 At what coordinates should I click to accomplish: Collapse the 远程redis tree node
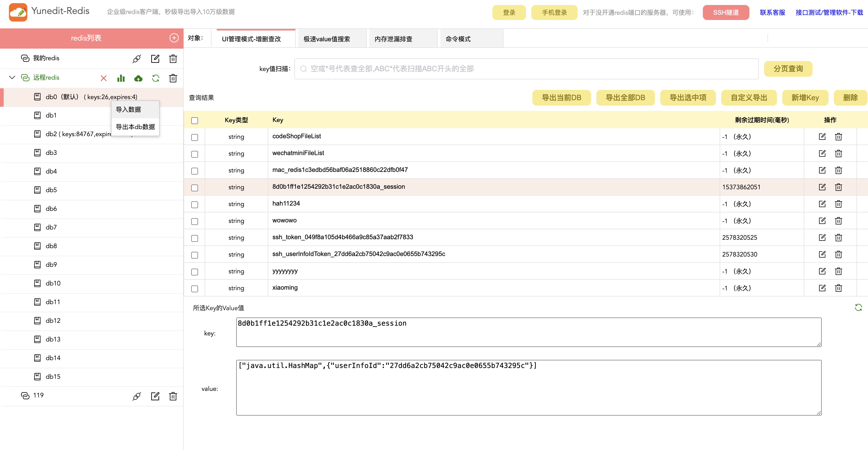(x=12, y=78)
